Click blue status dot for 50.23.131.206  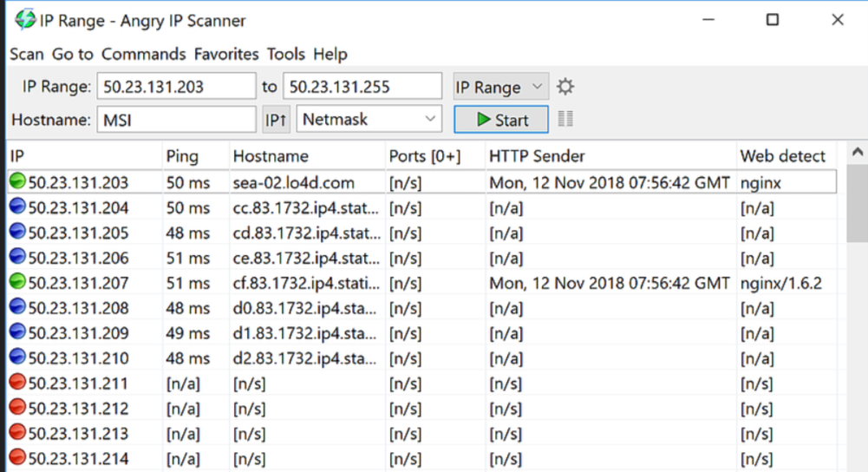point(17,257)
